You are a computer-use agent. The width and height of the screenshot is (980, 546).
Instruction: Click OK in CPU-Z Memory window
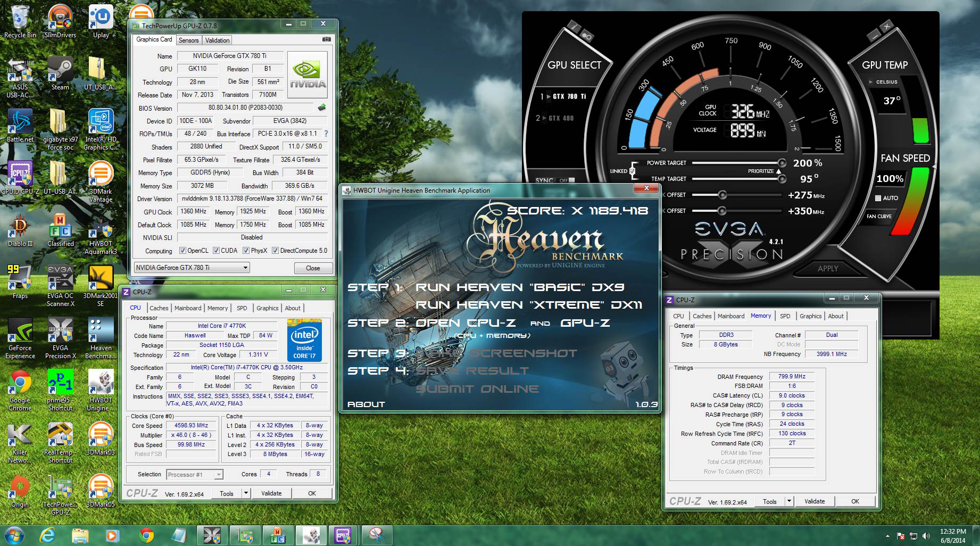(x=855, y=501)
